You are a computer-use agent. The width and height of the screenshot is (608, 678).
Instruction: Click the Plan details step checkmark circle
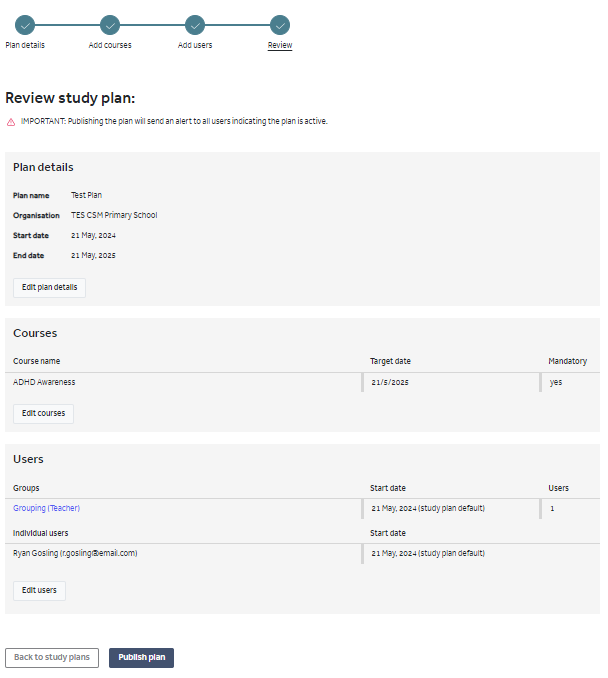25,26
